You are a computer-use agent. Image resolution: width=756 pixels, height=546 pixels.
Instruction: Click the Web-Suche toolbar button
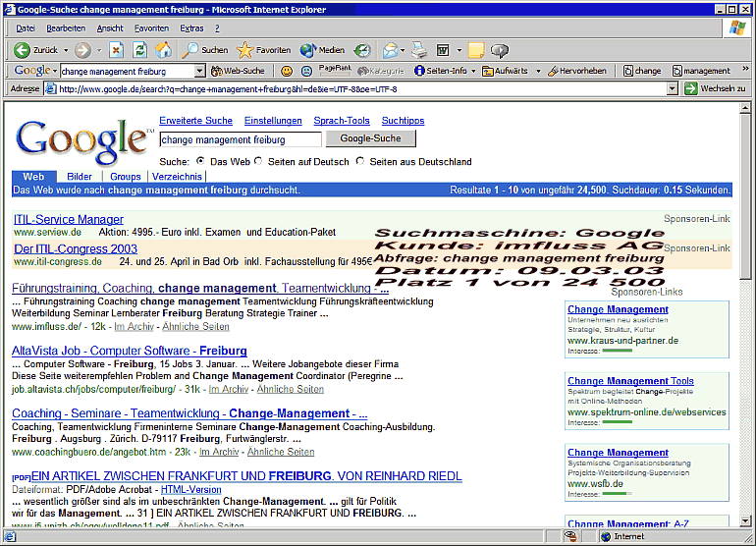(239, 71)
